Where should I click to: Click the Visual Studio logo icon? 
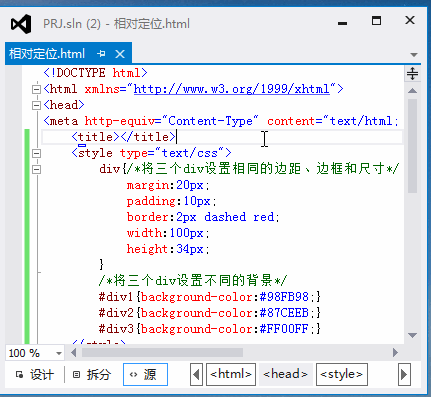[x=21, y=24]
